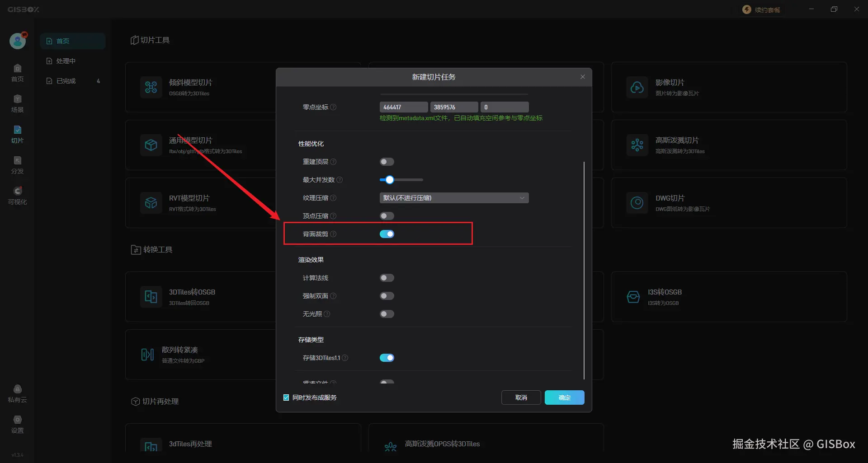The image size is (868, 463).
Task: Enable the 计算法线 switch
Action: 387,278
